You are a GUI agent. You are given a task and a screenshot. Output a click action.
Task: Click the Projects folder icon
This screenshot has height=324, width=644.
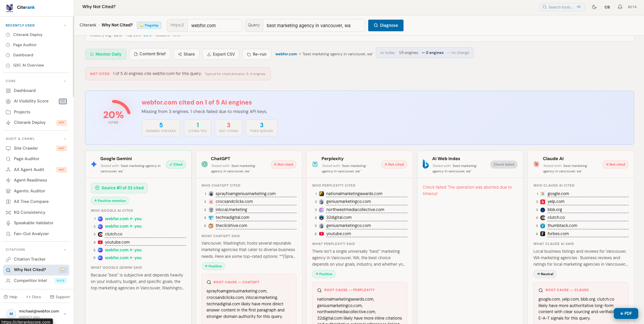point(8,112)
